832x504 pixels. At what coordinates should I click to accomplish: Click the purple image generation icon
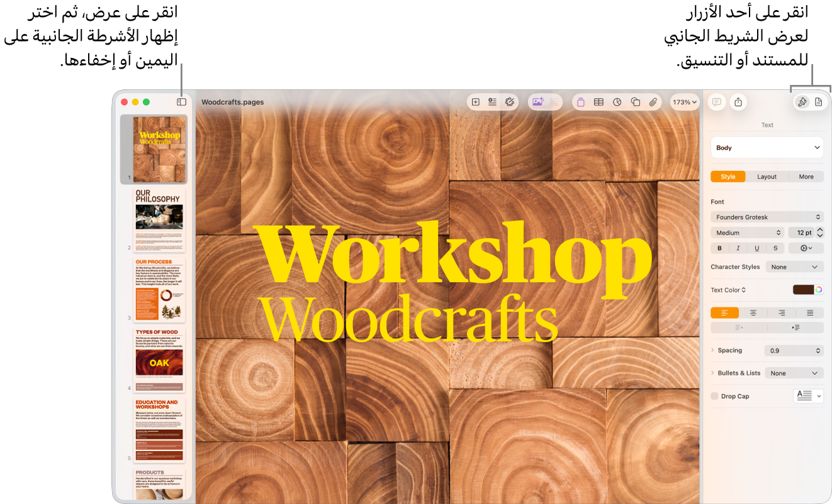tap(537, 102)
